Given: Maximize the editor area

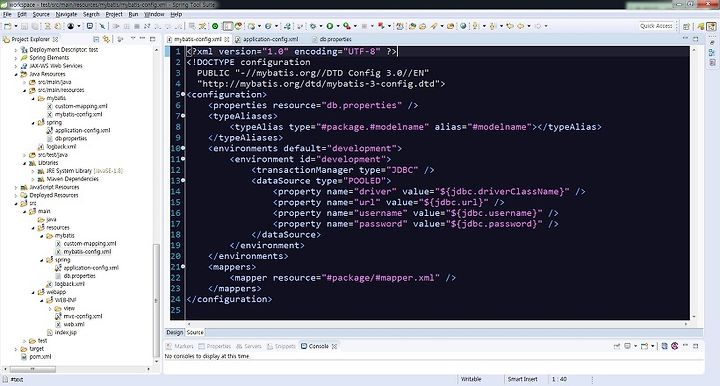Looking at the screenshot, I should (696, 39).
